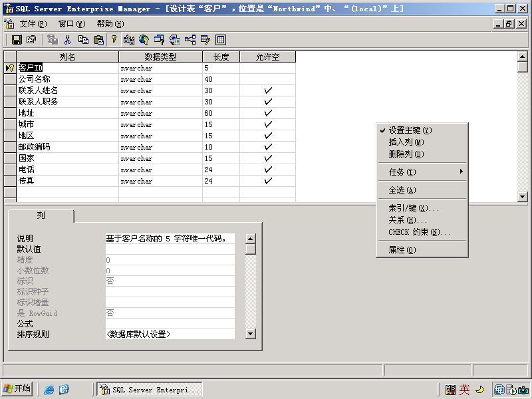Screen dimensions: 532x399
Task: Toggle allow null for 城市 row
Action: point(268,124)
